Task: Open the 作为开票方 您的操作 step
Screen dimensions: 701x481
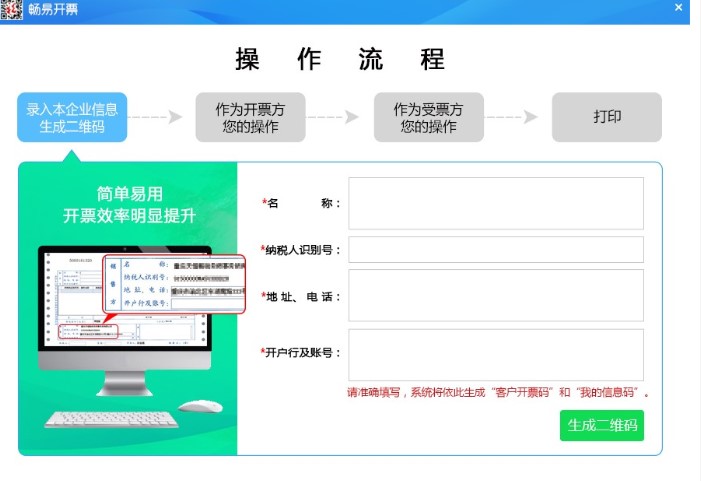Action: pyautogui.click(x=250, y=117)
